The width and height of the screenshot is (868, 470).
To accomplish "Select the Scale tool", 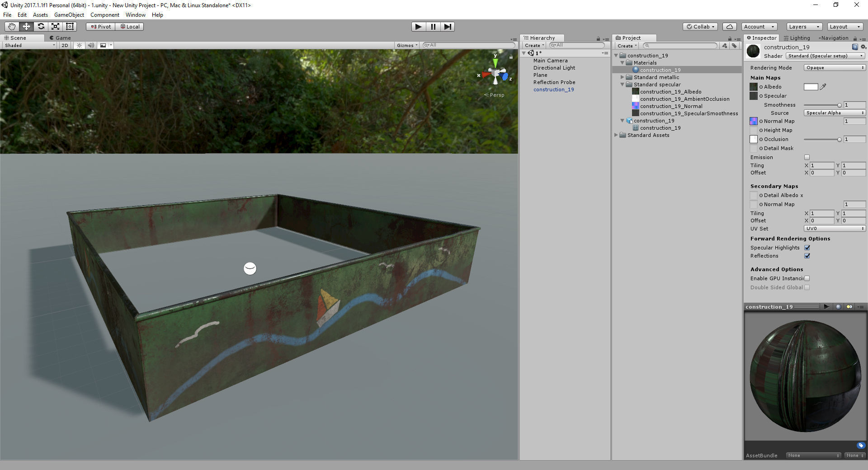I will click(x=55, y=27).
